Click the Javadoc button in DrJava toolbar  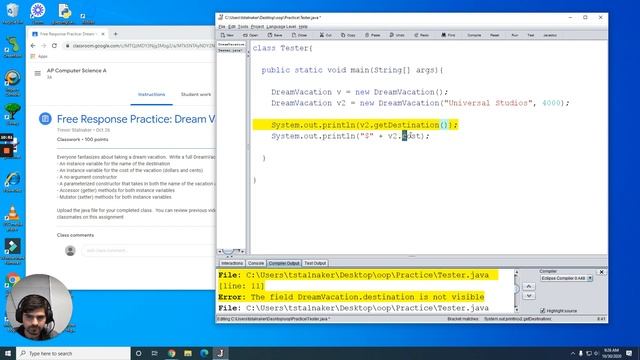click(550, 35)
